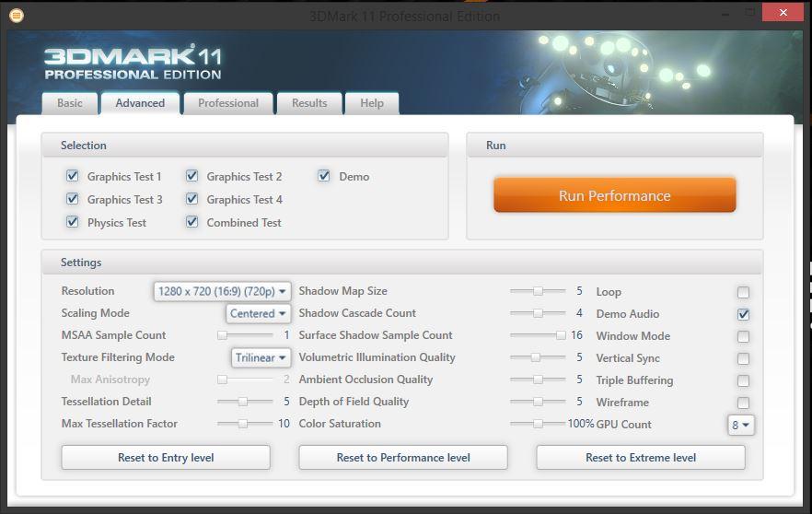Check the Wireframe option
812x514 pixels.
click(x=743, y=403)
